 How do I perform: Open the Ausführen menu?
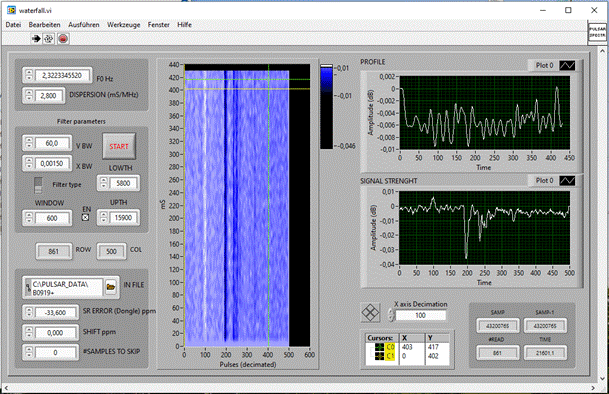pos(84,24)
